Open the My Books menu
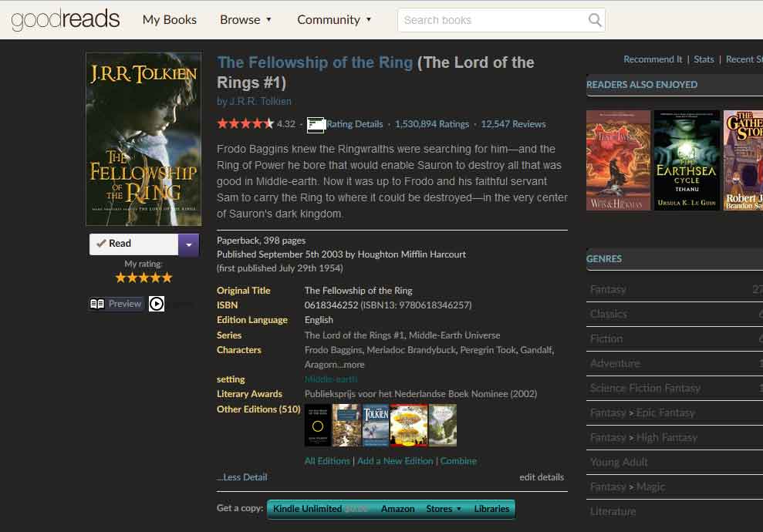Screen dimensions: 763x532 click(169, 20)
